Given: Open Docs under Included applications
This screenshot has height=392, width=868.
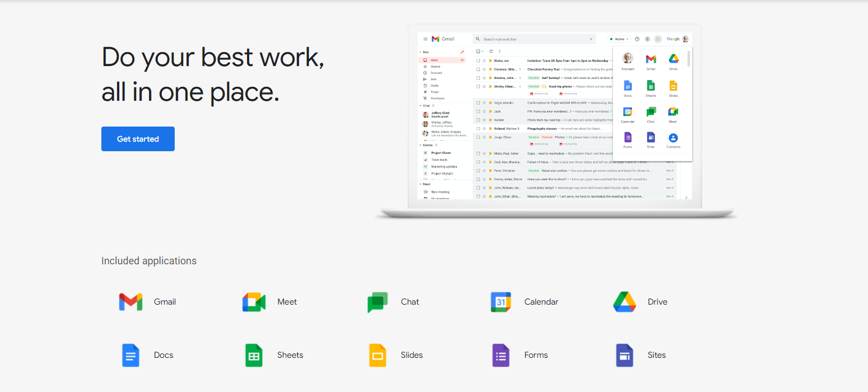Looking at the screenshot, I should (x=148, y=355).
